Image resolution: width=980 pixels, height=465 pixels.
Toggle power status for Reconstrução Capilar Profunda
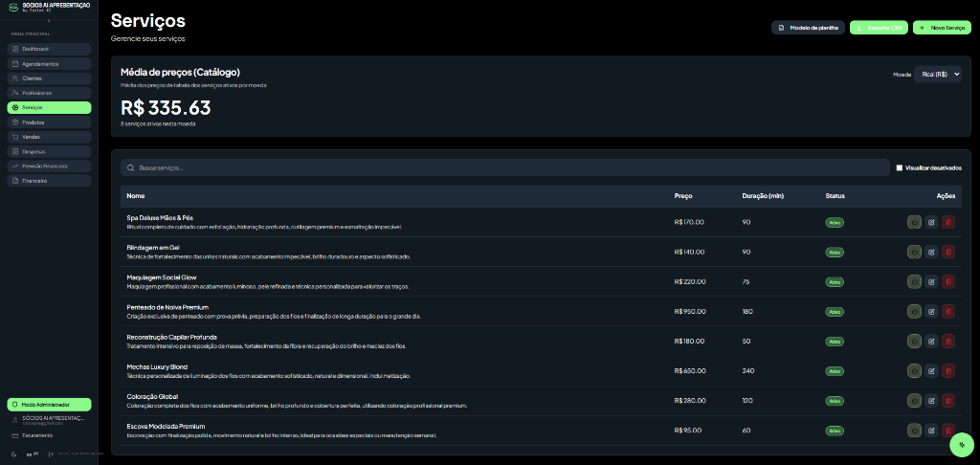pyautogui.click(x=914, y=342)
